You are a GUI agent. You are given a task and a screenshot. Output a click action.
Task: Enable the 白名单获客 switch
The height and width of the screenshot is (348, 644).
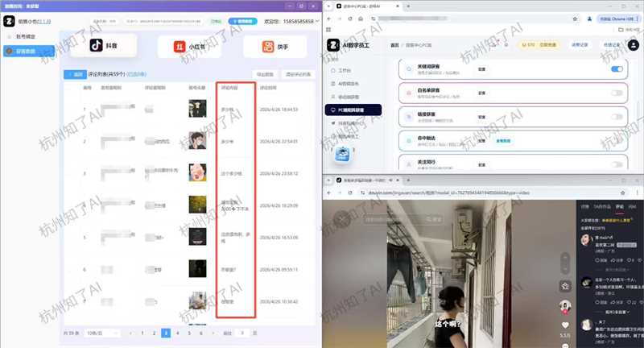click(x=617, y=93)
